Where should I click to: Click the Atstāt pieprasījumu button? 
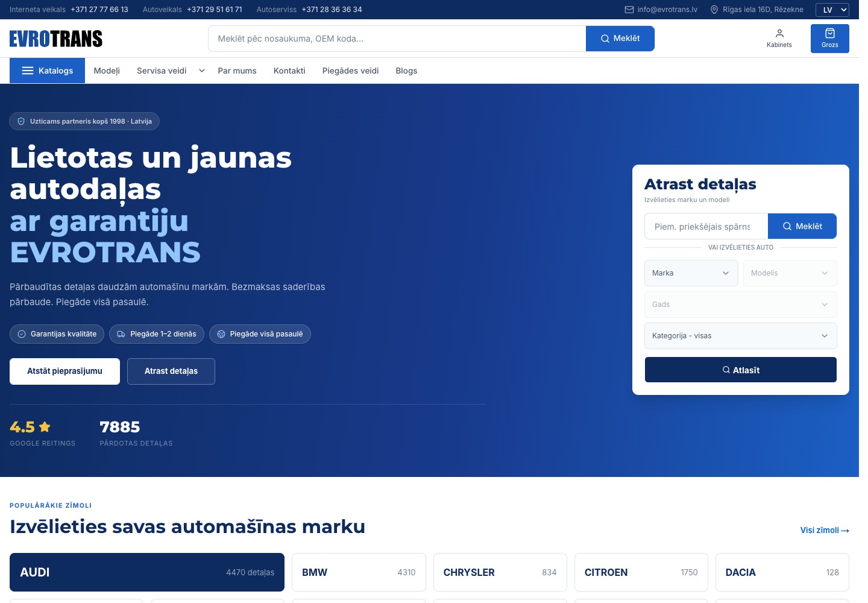point(64,371)
